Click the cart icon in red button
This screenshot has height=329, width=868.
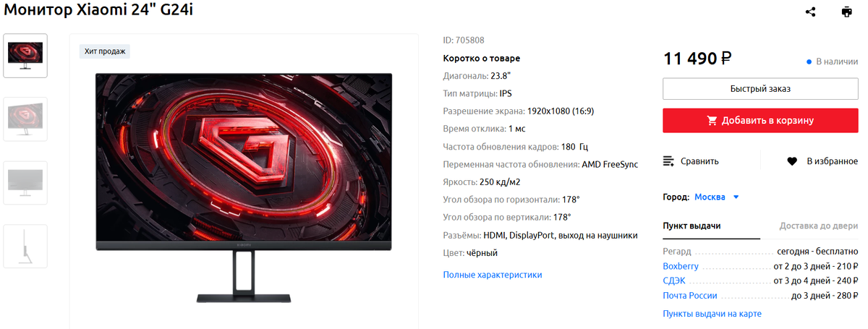(x=712, y=121)
